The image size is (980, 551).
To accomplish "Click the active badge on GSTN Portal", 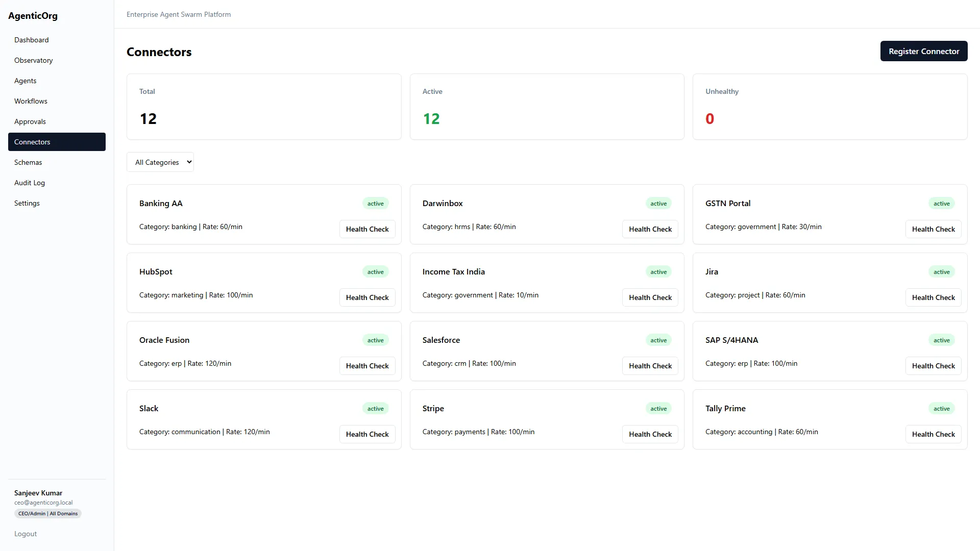I will pyautogui.click(x=942, y=204).
